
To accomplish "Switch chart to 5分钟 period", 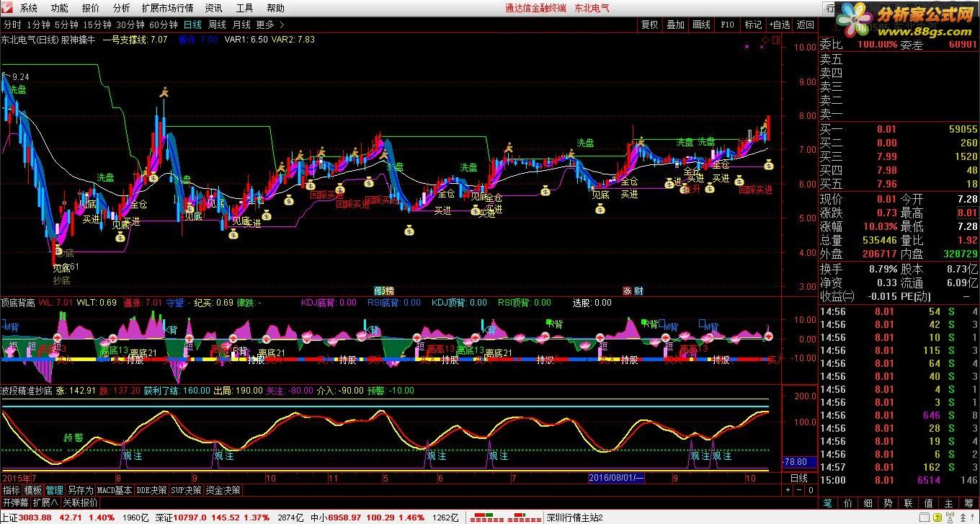I will [x=66, y=25].
